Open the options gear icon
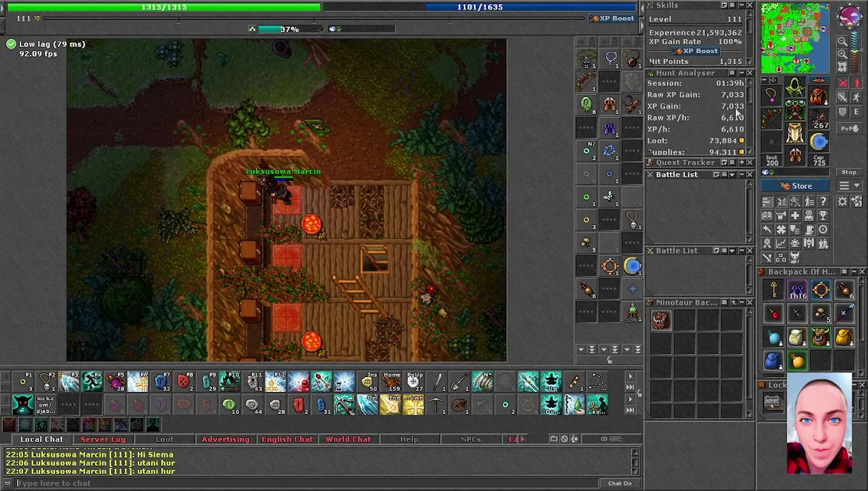Viewport: 868px width, 491px height. pyautogui.click(x=842, y=201)
